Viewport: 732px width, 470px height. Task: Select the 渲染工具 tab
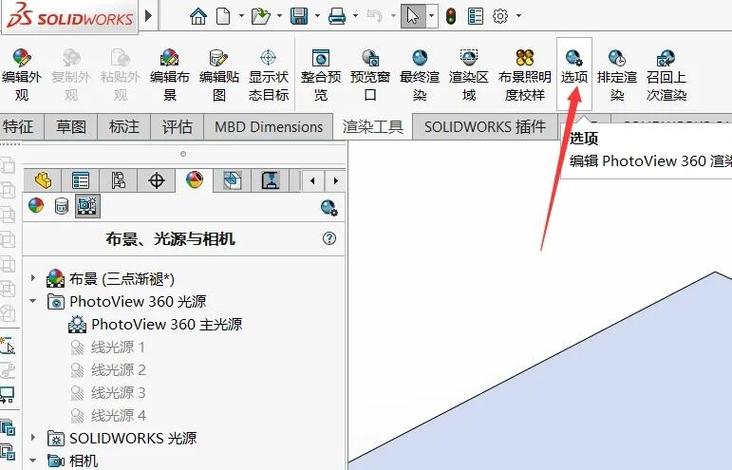[x=373, y=126]
